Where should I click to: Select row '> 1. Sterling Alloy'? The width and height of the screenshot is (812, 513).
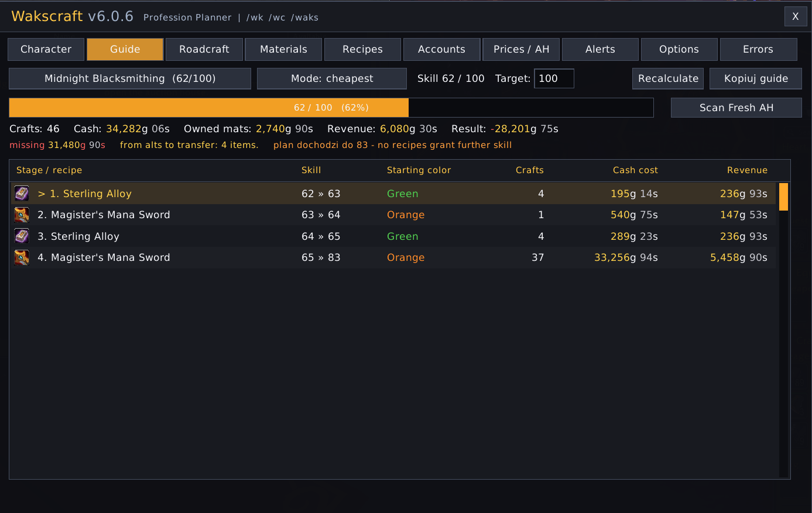coord(393,194)
